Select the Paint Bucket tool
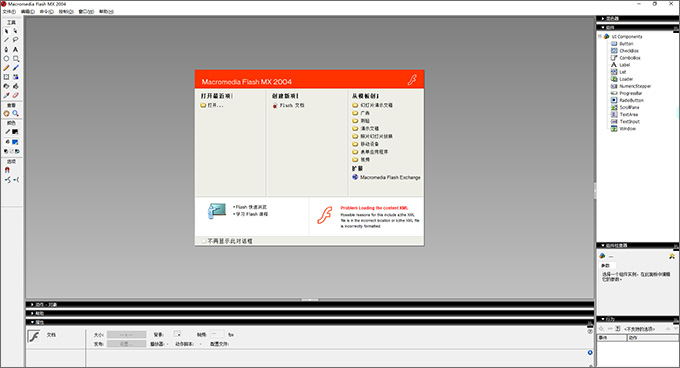The width and height of the screenshot is (680, 368). pyautogui.click(x=16, y=86)
